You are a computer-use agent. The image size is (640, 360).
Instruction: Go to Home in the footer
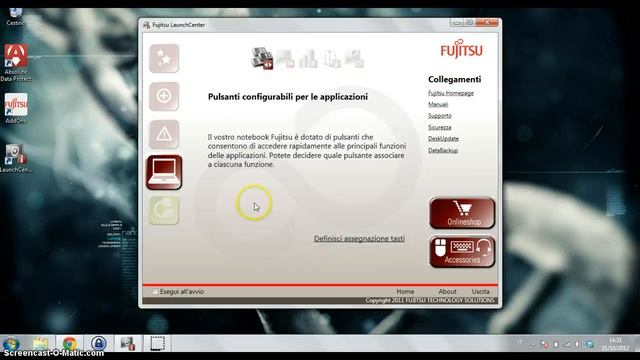click(405, 291)
